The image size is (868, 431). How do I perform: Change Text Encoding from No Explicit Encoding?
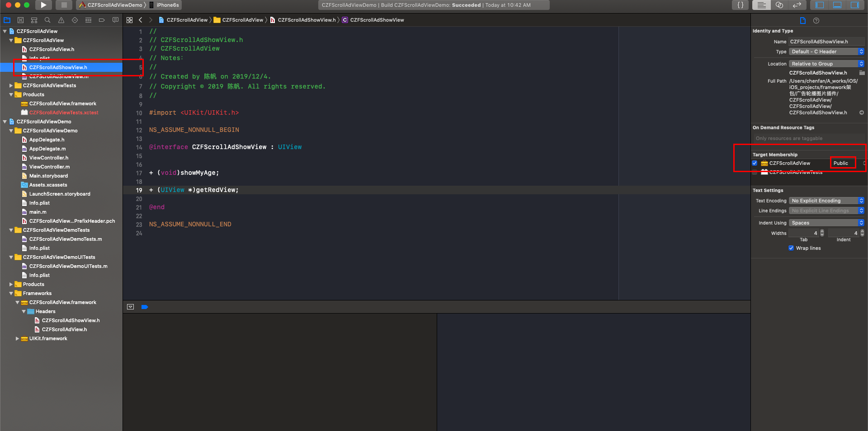[x=826, y=200]
